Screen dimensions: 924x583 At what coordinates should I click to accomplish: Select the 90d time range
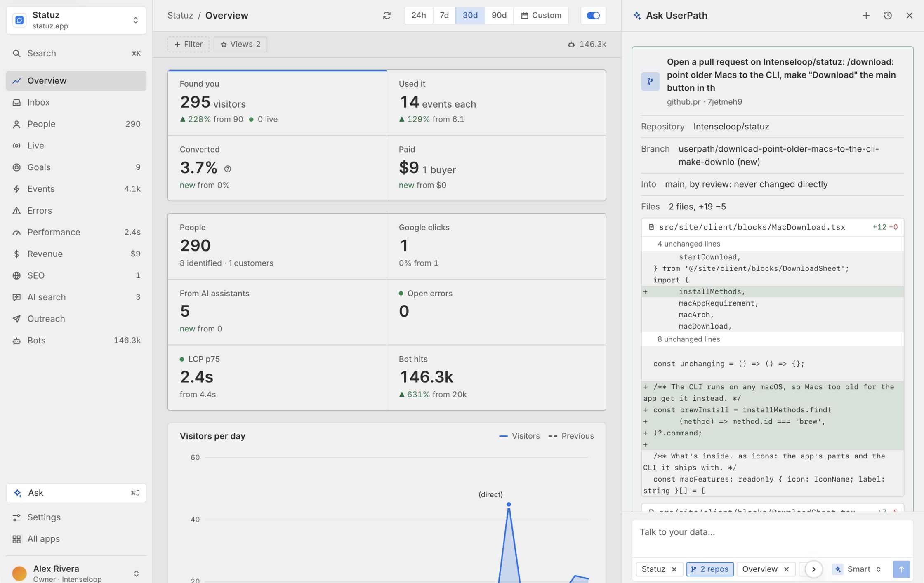499,16
